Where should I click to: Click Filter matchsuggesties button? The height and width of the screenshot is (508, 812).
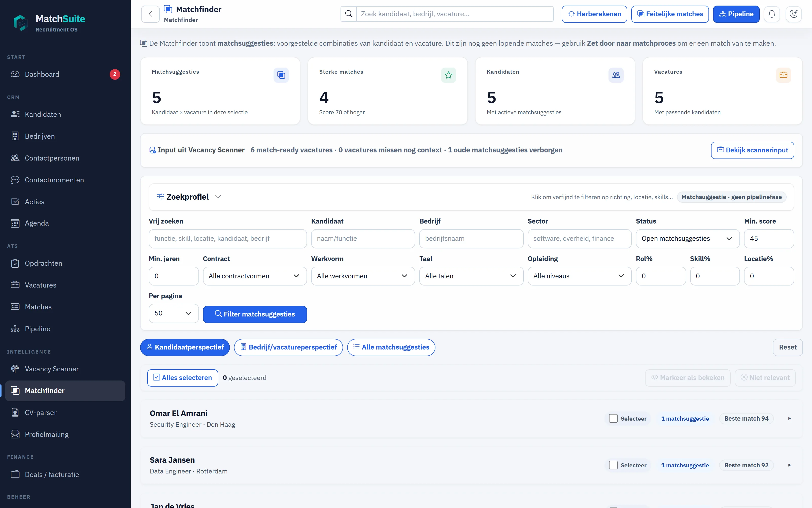[x=255, y=314]
